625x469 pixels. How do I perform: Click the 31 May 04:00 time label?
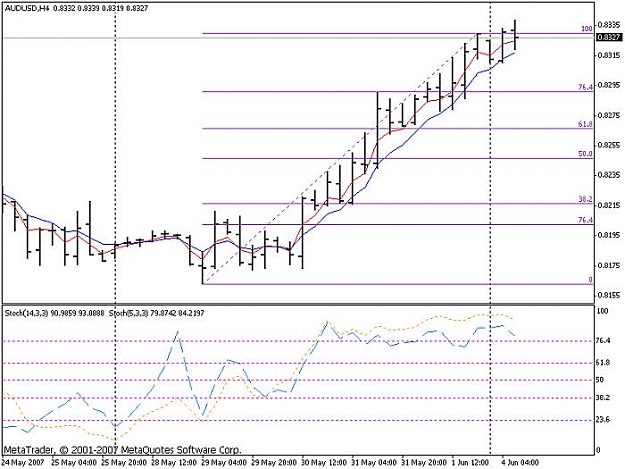point(373,463)
